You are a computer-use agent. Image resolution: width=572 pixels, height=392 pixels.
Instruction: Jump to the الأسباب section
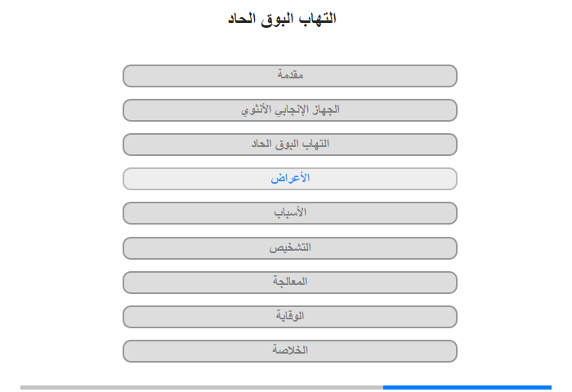point(290,213)
